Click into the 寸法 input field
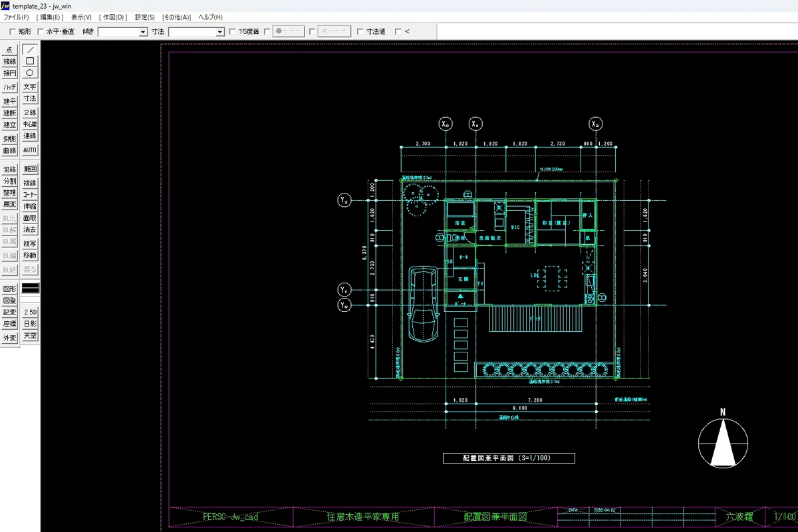 click(x=192, y=32)
